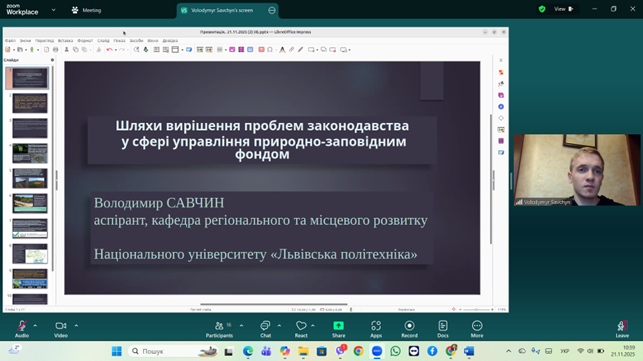
Task: Click the Impress sidebar settings icon at top
Action: (x=501, y=60)
